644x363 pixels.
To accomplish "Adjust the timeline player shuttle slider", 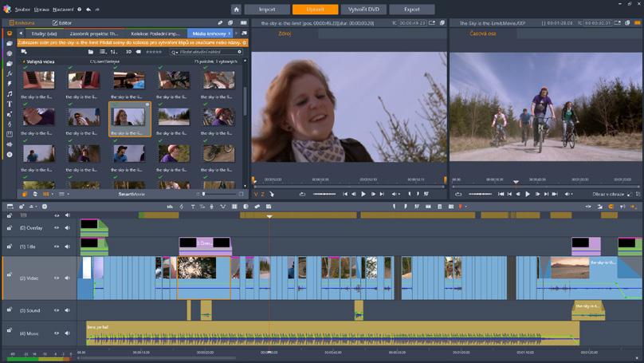I will click(x=480, y=194).
